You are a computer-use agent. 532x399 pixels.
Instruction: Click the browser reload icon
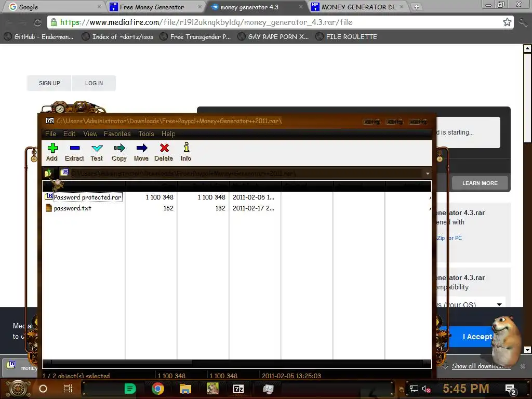pyautogui.click(x=37, y=22)
